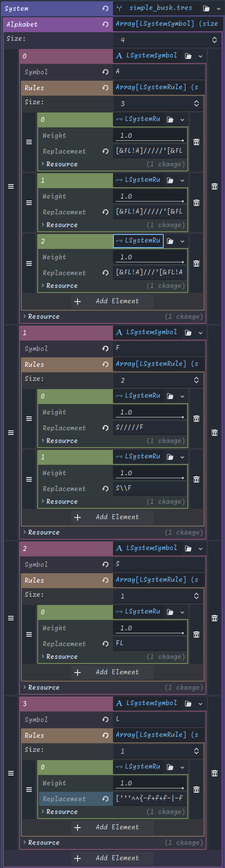
Task: Open dropdown arrow of simple_bush.tres resource
Action: (219, 9)
